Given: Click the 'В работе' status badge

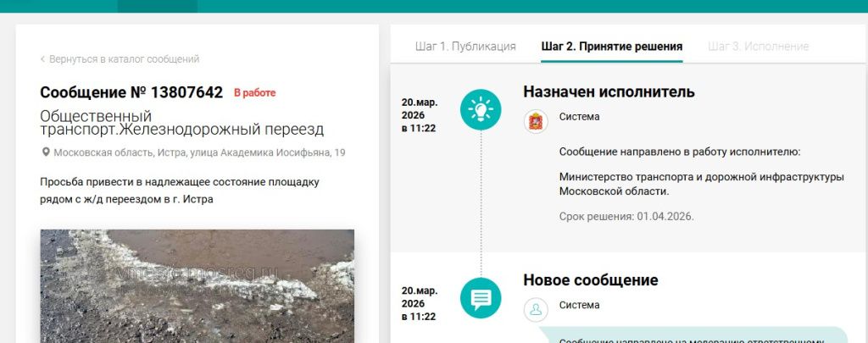Looking at the screenshot, I should click(x=255, y=92).
